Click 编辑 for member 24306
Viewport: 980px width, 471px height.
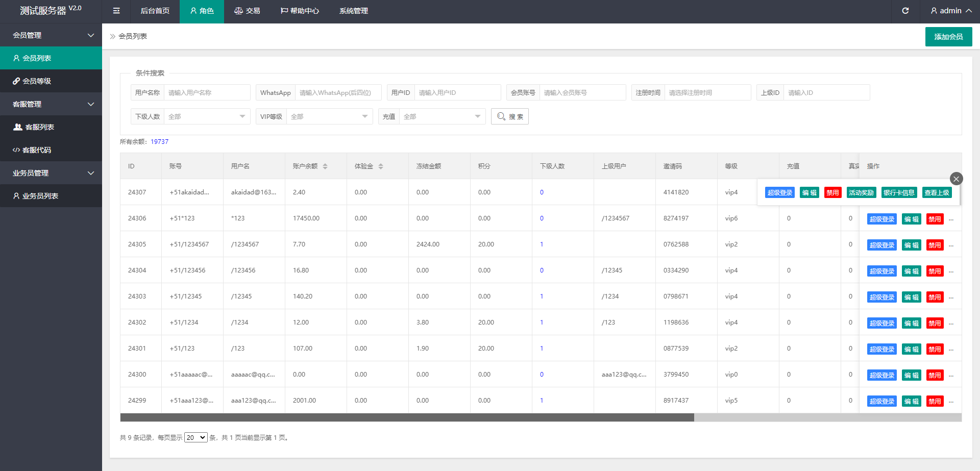point(912,219)
